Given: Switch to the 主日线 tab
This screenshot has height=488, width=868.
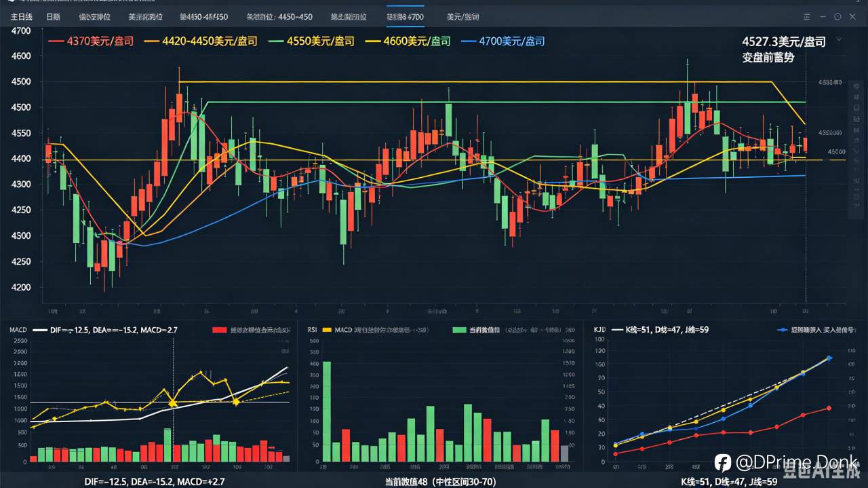Looking at the screenshot, I should click(x=22, y=16).
